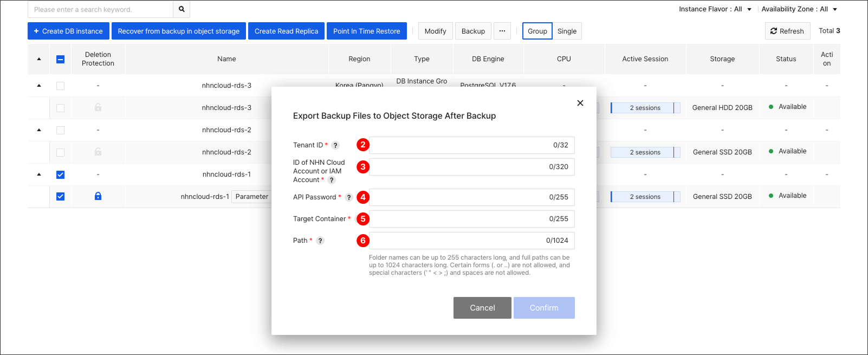868x355 pixels.
Task: Switch to Single view
Action: click(x=567, y=31)
